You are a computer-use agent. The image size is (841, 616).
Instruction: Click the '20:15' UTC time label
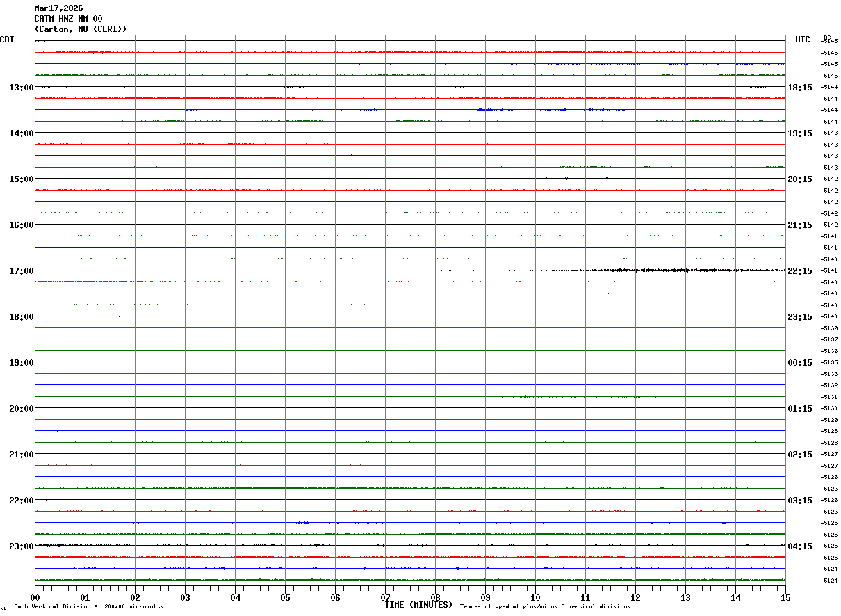click(800, 179)
